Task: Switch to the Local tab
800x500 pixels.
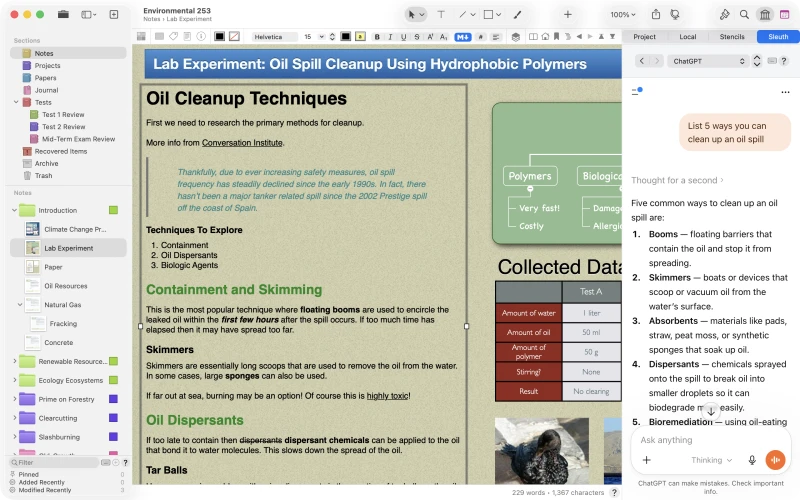Action: pyautogui.click(x=687, y=37)
